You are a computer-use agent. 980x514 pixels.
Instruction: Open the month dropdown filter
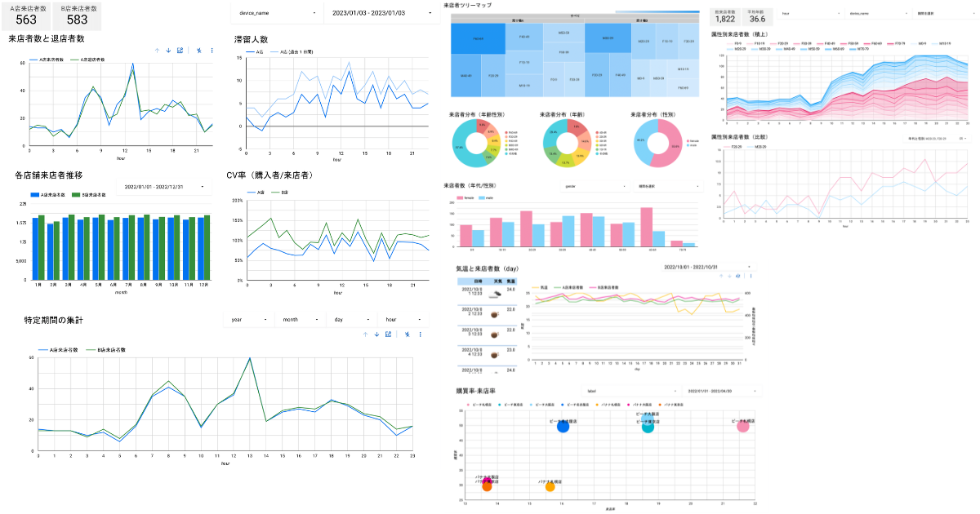[x=300, y=319]
